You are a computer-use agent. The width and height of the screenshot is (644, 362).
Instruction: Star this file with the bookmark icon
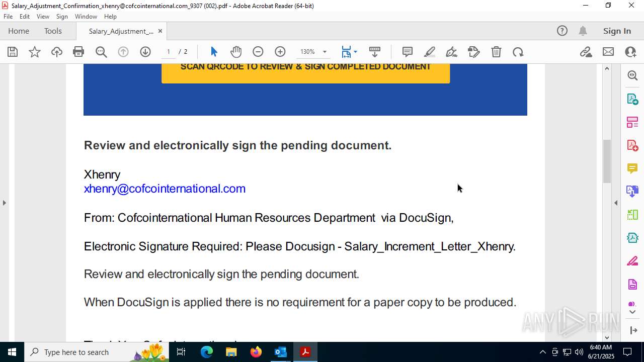(x=35, y=52)
